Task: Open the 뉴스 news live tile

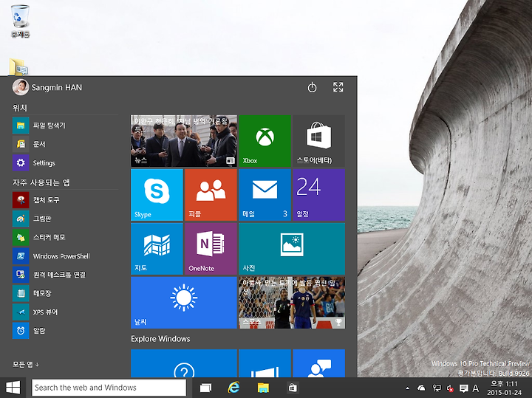Action: (x=183, y=141)
